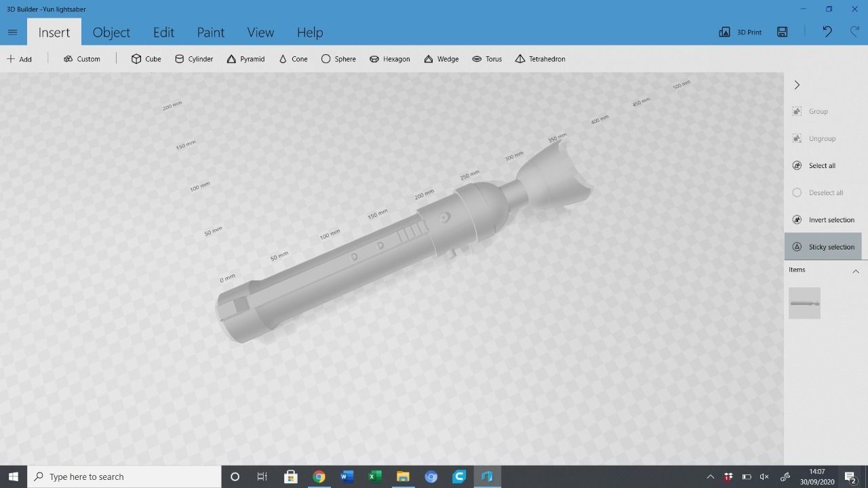Undo the last action

pos(827,32)
